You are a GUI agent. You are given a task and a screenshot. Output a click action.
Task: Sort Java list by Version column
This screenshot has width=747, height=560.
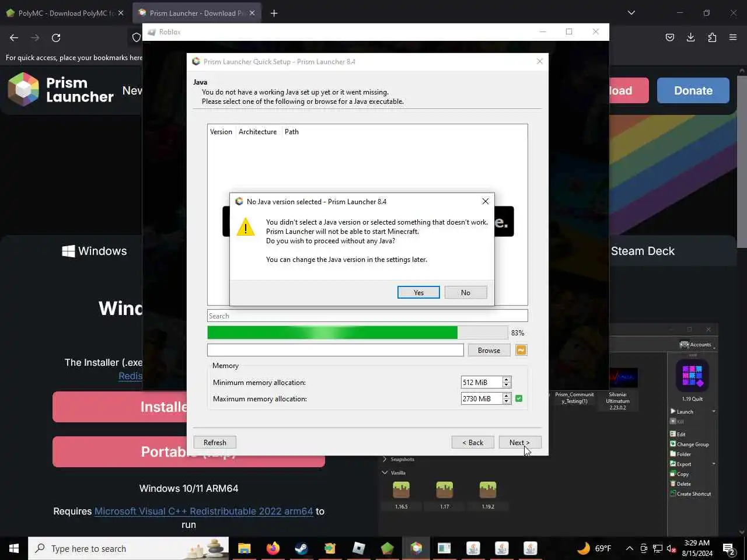[x=221, y=132]
